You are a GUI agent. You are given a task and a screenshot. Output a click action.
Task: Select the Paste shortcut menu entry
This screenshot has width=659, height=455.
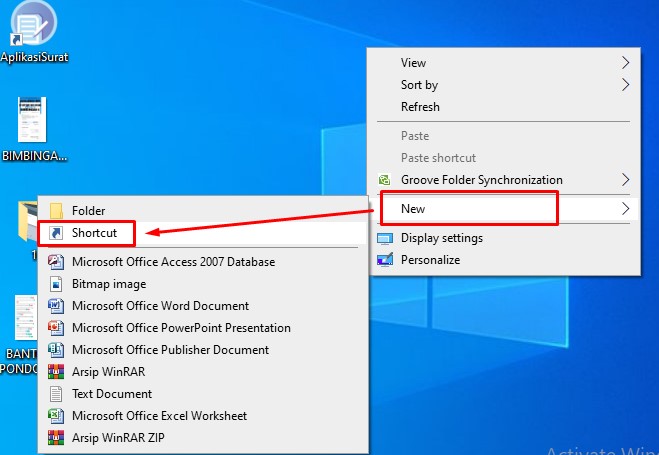coord(504,158)
